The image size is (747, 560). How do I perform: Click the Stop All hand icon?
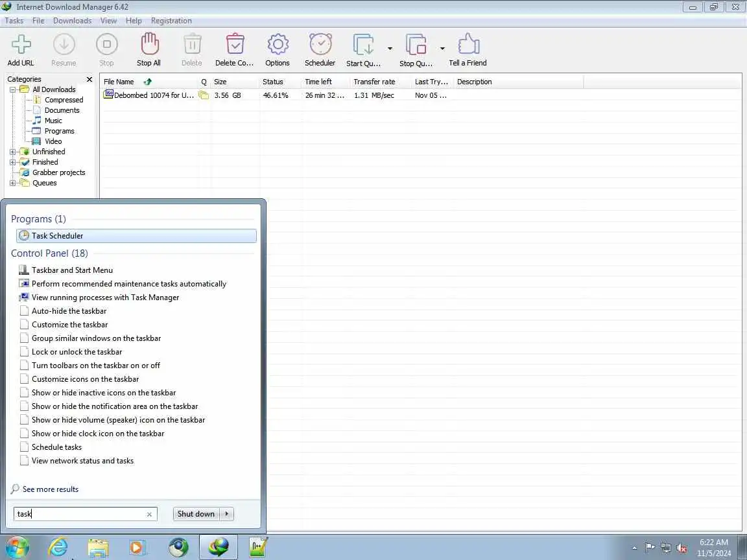(149, 44)
